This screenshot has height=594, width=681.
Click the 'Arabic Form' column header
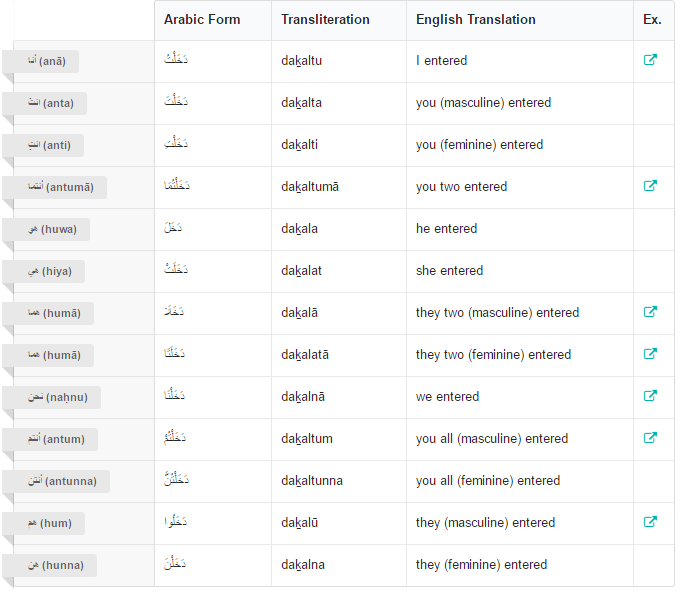point(202,20)
